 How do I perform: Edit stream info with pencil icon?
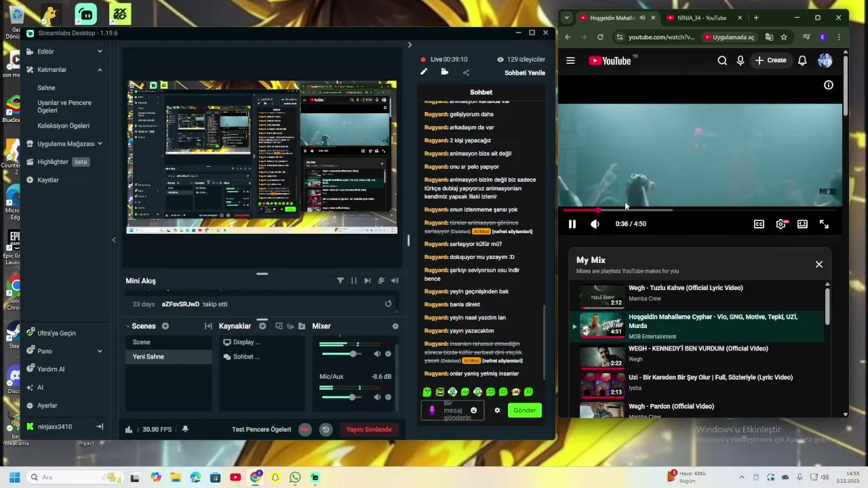[x=424, y=72]
